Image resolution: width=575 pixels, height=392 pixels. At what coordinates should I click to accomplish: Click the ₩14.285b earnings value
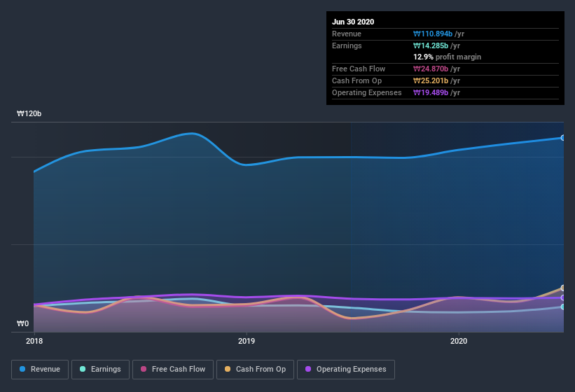click(431, 45)
